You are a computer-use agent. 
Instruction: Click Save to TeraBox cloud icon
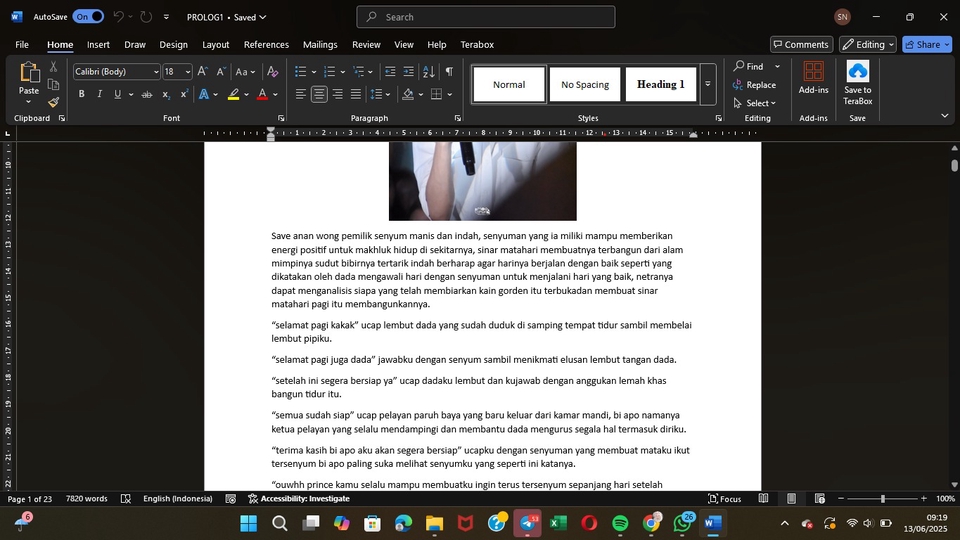click(x=857, y=83)
